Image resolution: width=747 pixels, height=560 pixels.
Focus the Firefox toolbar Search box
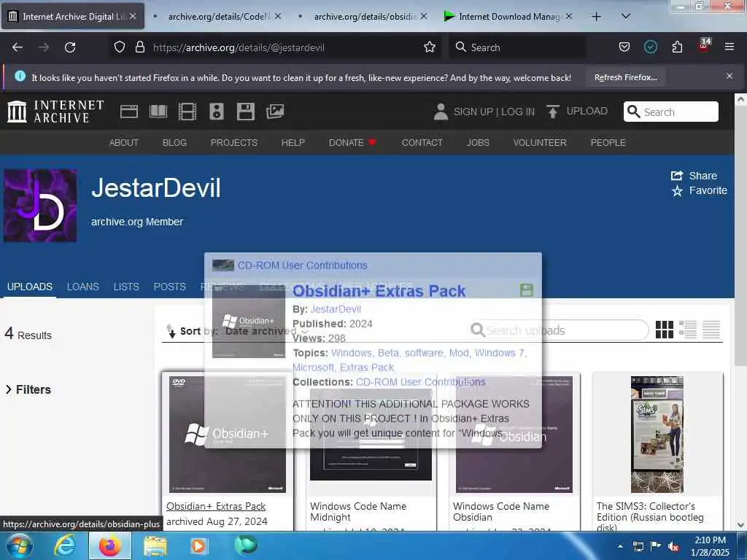coord(517,47)
